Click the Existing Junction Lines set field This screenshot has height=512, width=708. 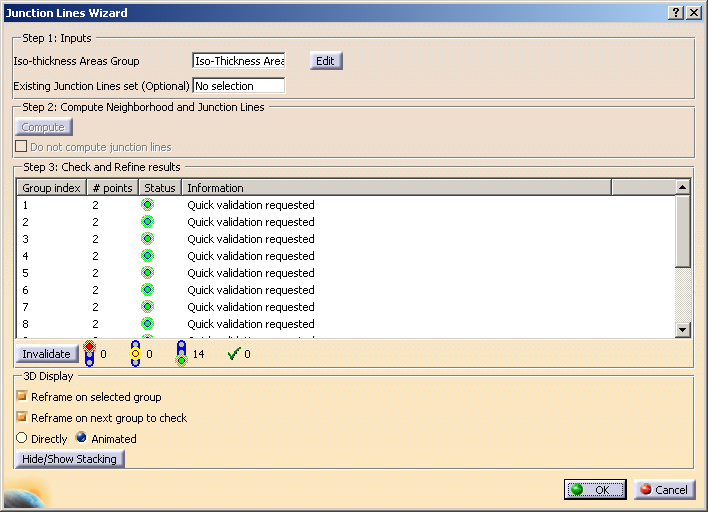239,86
